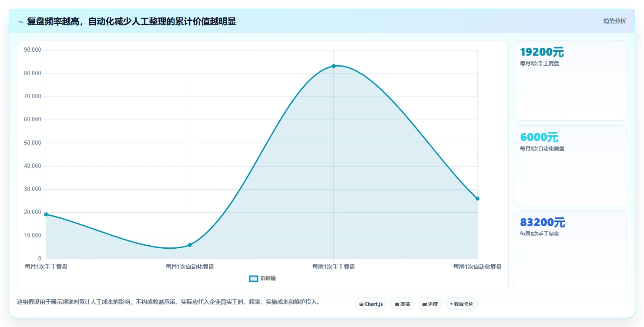The width and height of the screenshot is (644, 327).
Task: Click the lightning icon beside the title
Action: tap(20, 22)
